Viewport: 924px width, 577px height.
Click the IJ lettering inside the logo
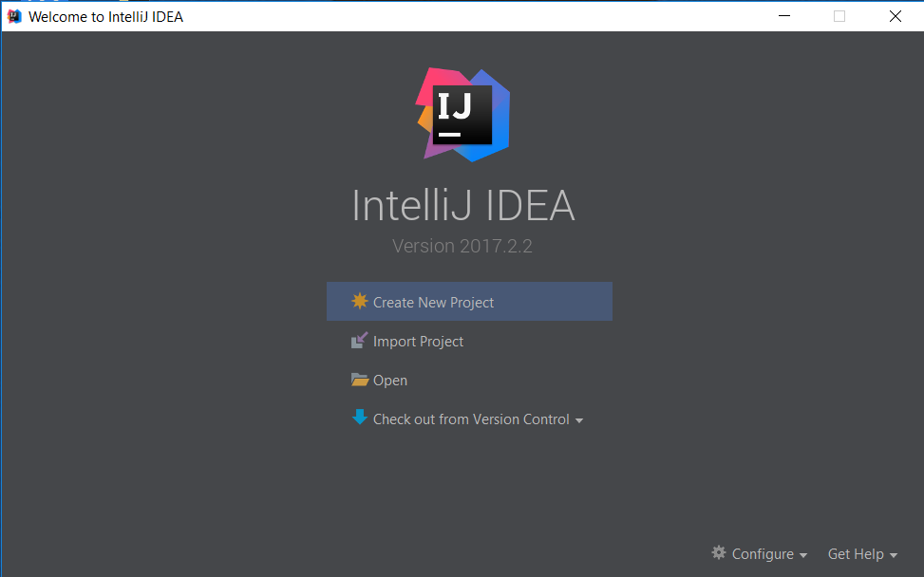click(x=462, y=113)
